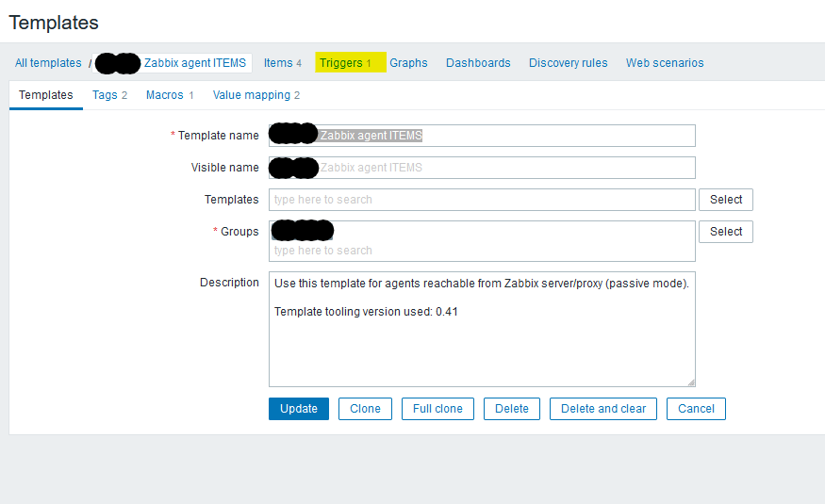Click the Update button
The height and width of the screenshot is (504, 825).
tap(299, 409)
